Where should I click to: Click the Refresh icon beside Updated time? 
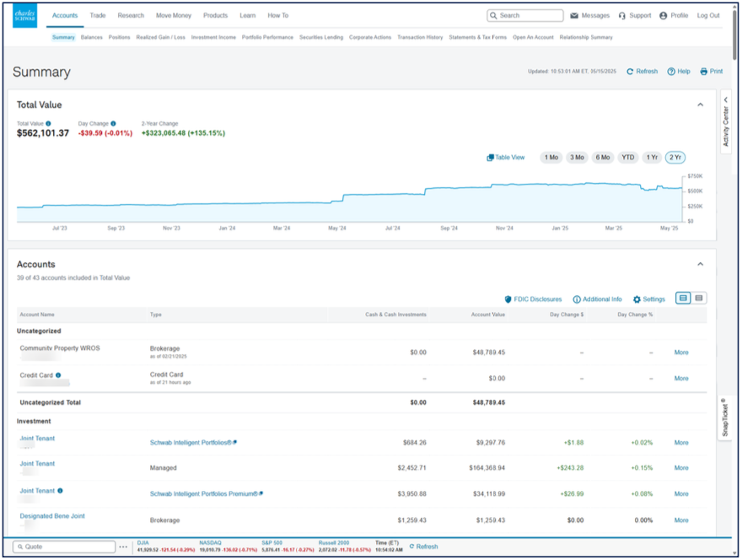(x=630, y=72)
